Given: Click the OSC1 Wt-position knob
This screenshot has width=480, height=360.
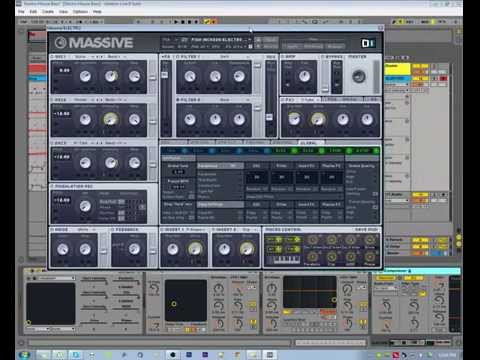Looking at the screenshot, I should click(x=85, y=76).
